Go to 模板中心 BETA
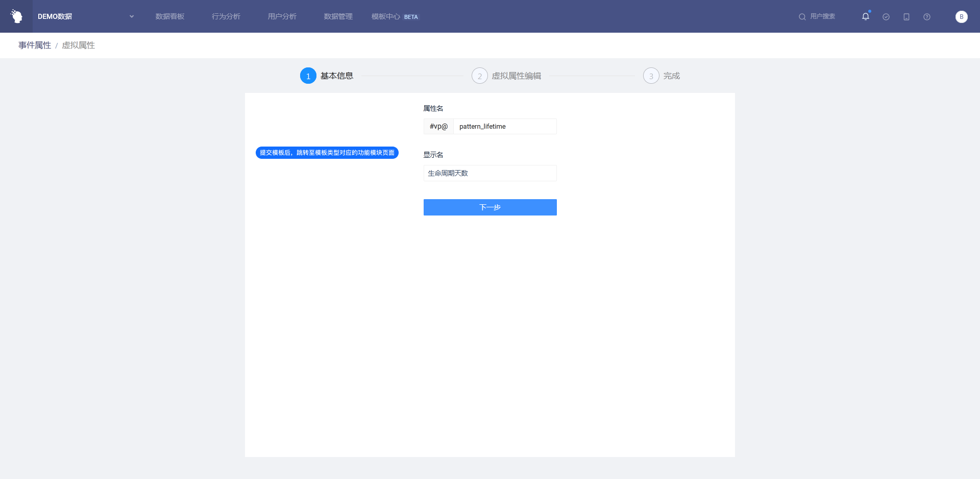Screen dimensions: 980x479 point(395,16)
